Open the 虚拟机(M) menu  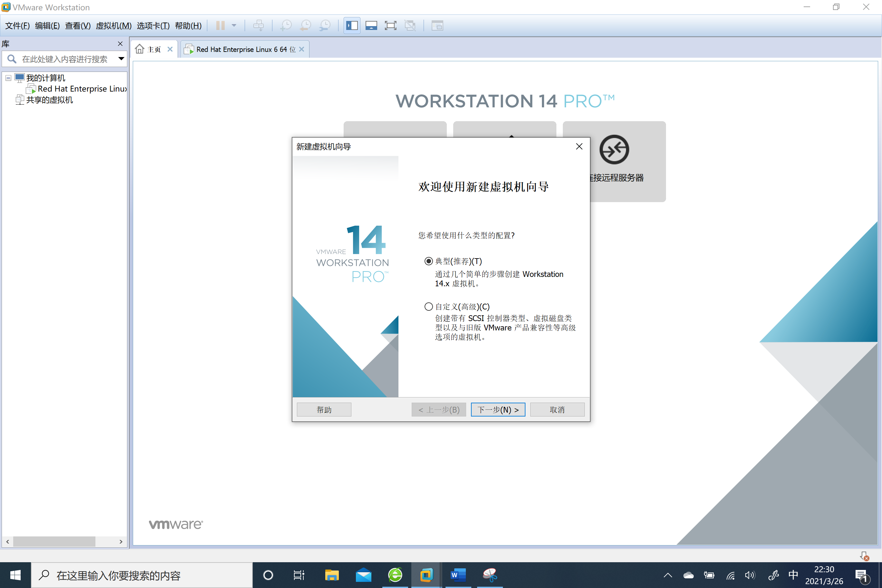113,25
